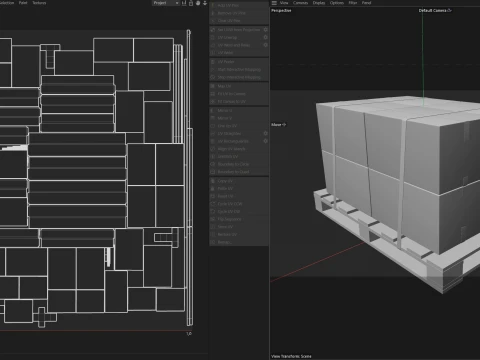
Task: Open the Panel menu
Action: tap(366, 3)
